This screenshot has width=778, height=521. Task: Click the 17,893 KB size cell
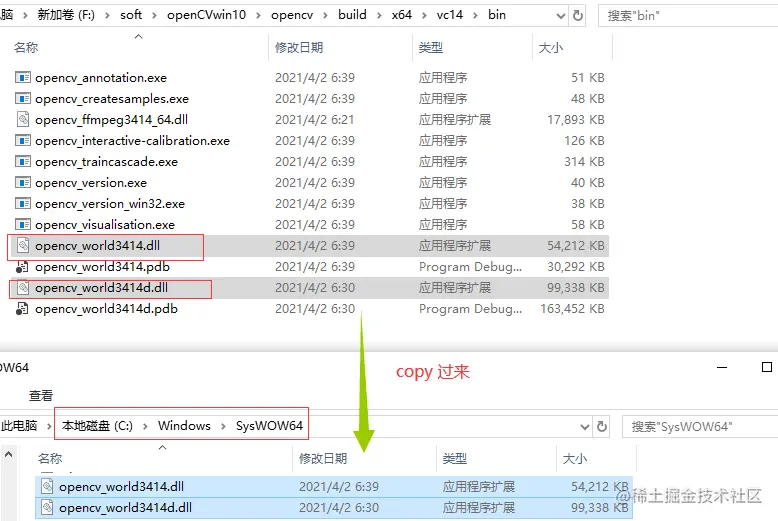click(576, 120)
